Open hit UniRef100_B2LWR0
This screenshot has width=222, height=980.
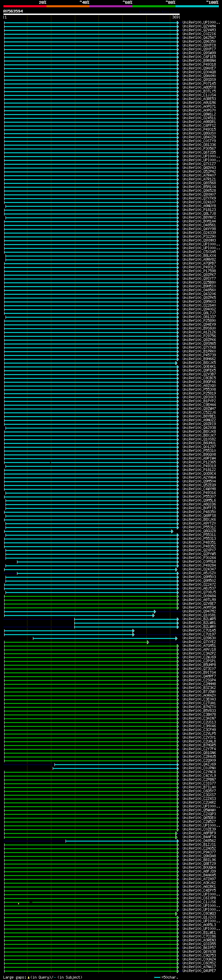[x=199, y=626]
